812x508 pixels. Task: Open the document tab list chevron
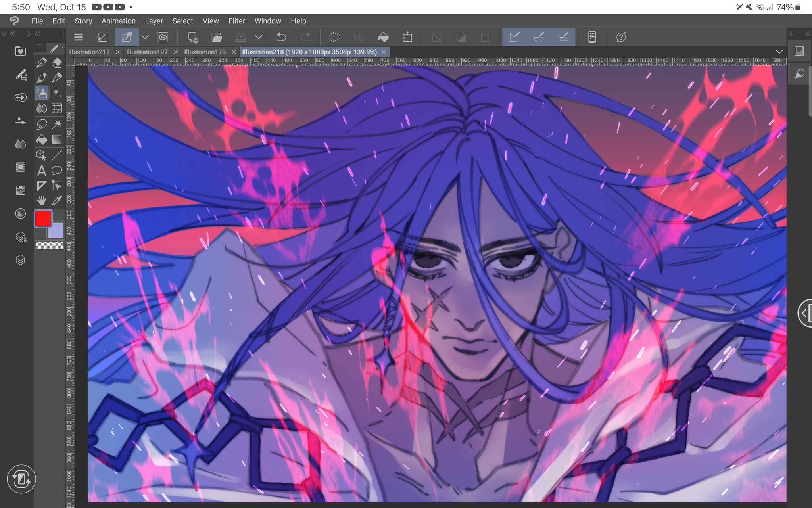coord(779,52)
